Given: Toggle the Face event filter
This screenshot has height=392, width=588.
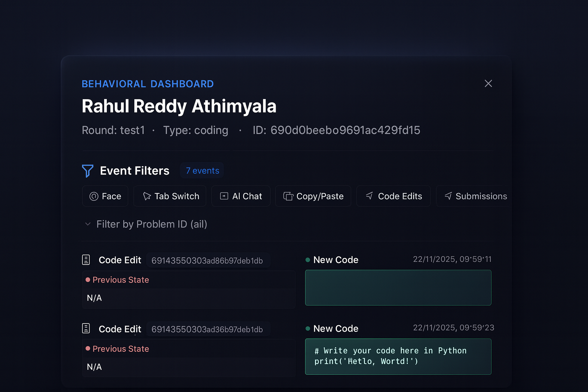Looking at the screenshot, I should tap(105, 196).
